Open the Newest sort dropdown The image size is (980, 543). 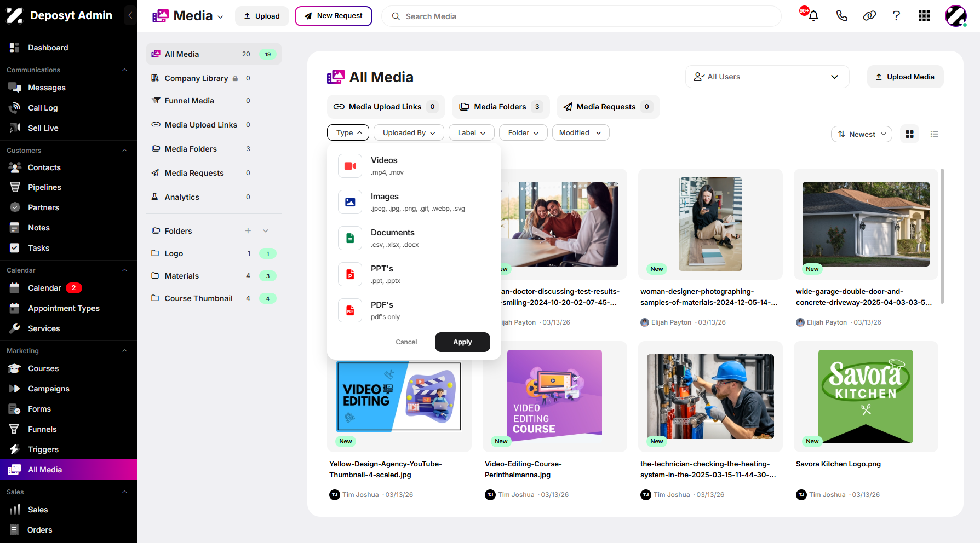(862, 134)
